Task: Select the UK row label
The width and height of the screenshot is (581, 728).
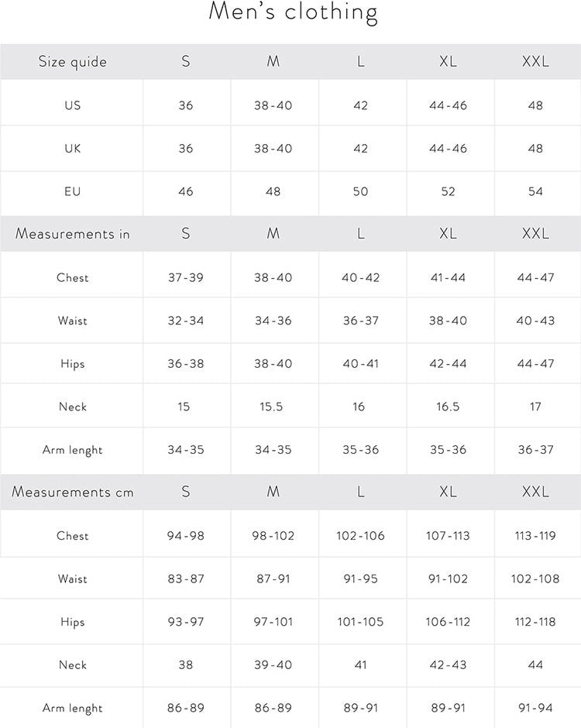Action: pyautogui.click(x=73, y=149)
